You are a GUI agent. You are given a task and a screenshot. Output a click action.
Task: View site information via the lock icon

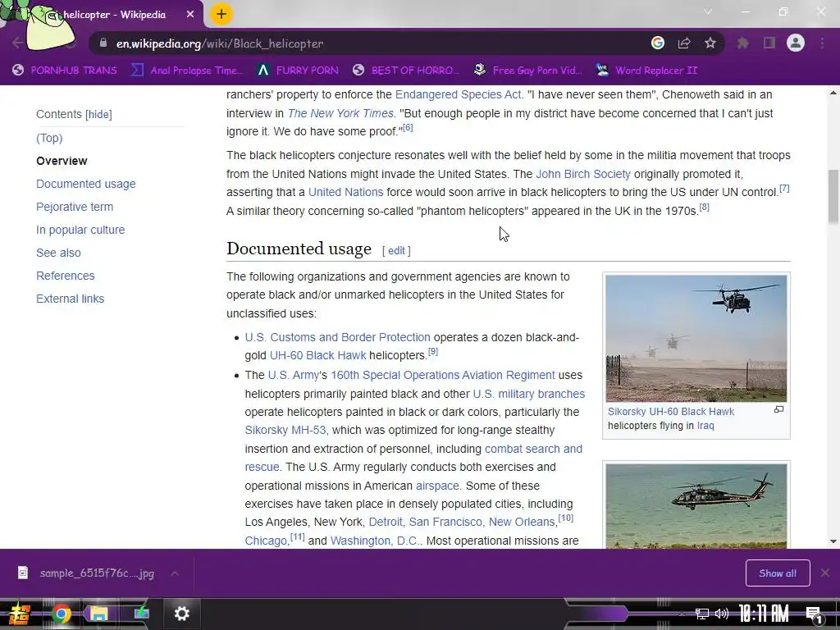(103, 43)
